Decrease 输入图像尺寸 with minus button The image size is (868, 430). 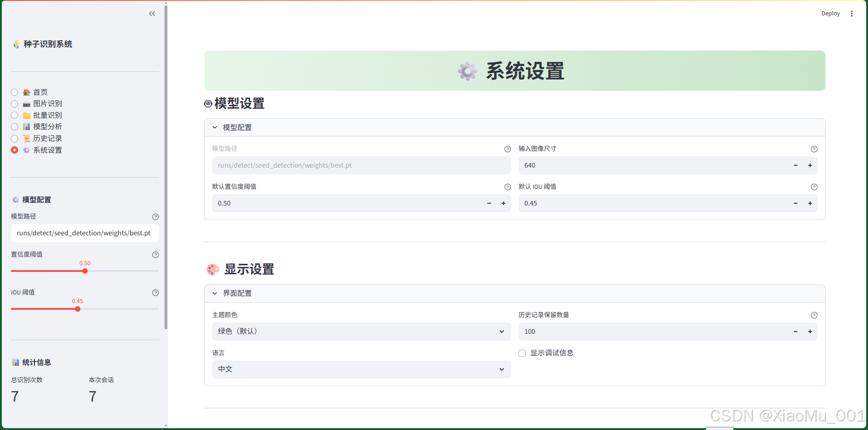point(796,165)
